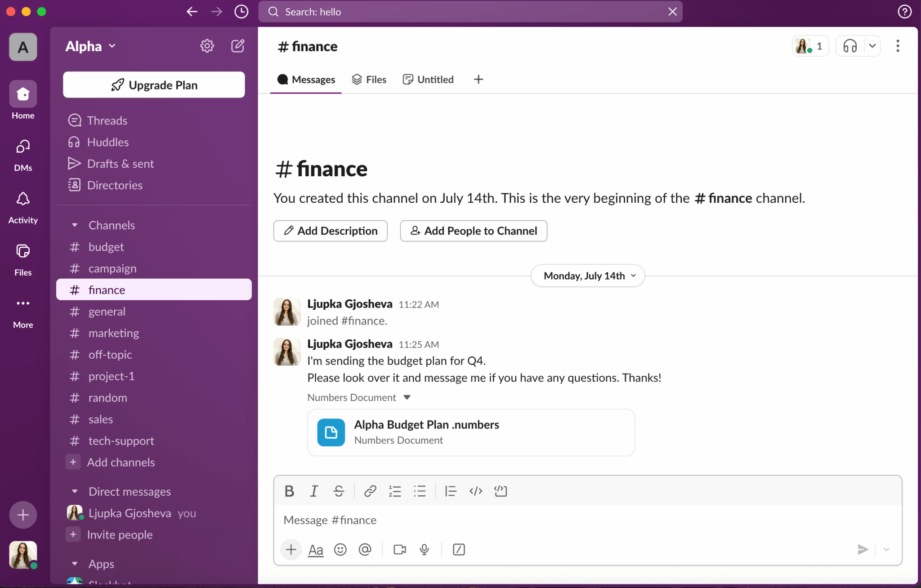Open the Activity panel
The width and height of the screenshot is (921, 588).
pyautogui.click(x=22, y=205)
